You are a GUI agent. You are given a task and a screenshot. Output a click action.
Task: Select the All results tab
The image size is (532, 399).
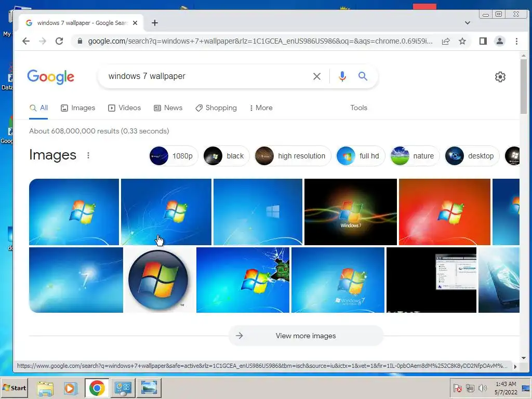coord(38,108)
